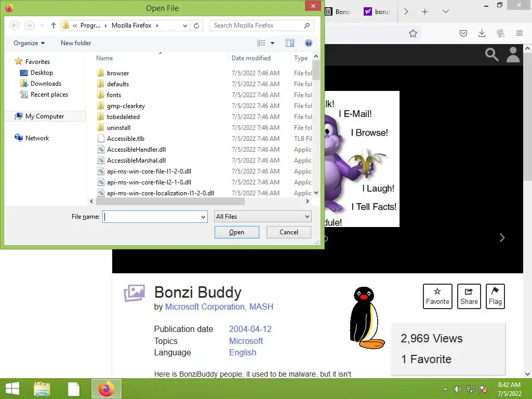Image resolution: width=532 pixels, height=399 pixels.
Task: Select the tobedeleted folder
Action: click(123, 117)
